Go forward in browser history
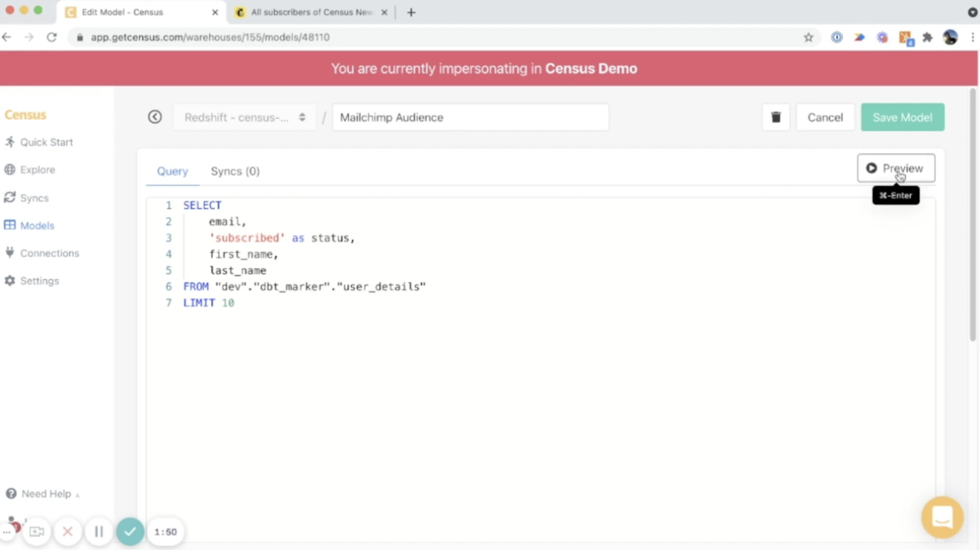980x550 pixels. 29,37
